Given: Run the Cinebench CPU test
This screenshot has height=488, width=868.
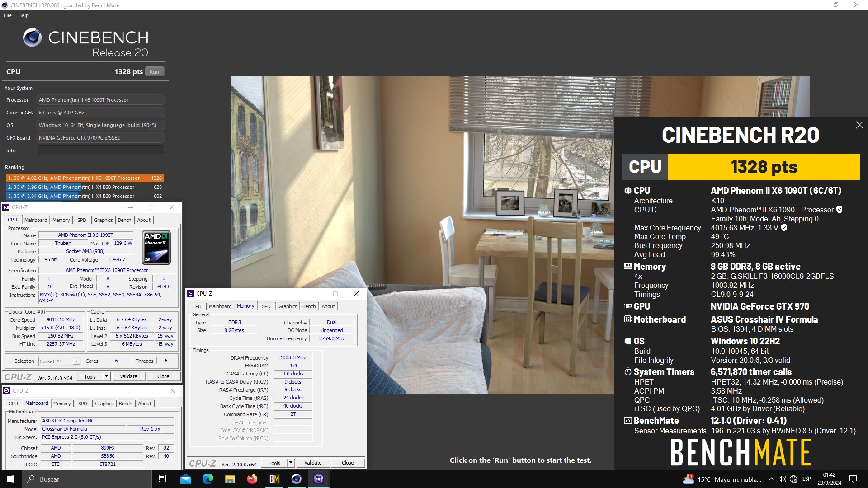Looking at the screenshot, I should pyautogui.click(x=155, y=72).
